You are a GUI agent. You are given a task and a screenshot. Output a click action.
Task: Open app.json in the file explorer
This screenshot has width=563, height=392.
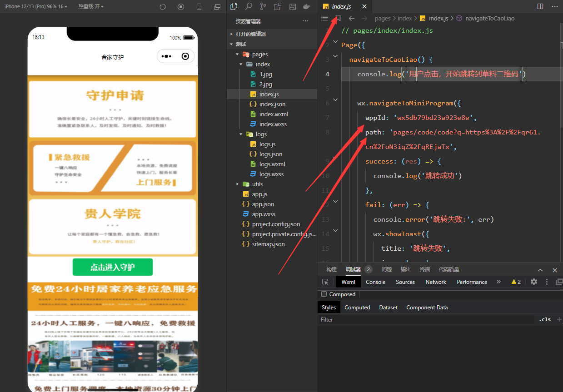(x=263, y=204)
